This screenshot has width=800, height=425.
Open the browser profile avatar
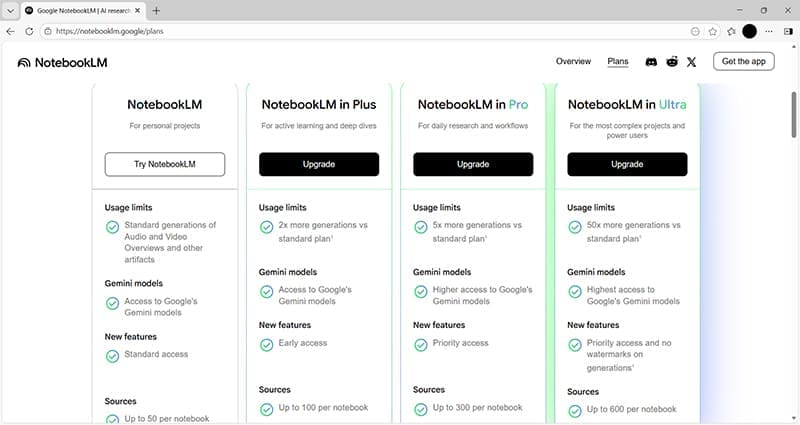[x=749, y=31]
